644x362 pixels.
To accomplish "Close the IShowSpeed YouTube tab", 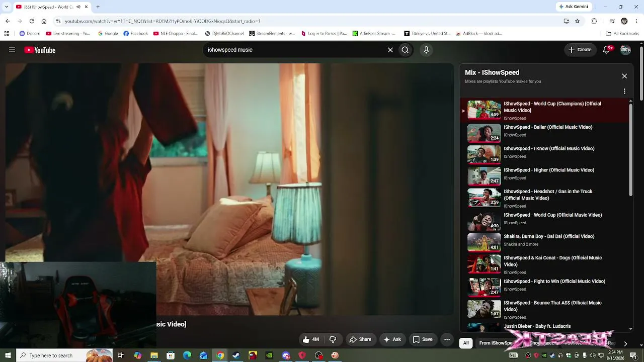I will (x=86, y=7).
